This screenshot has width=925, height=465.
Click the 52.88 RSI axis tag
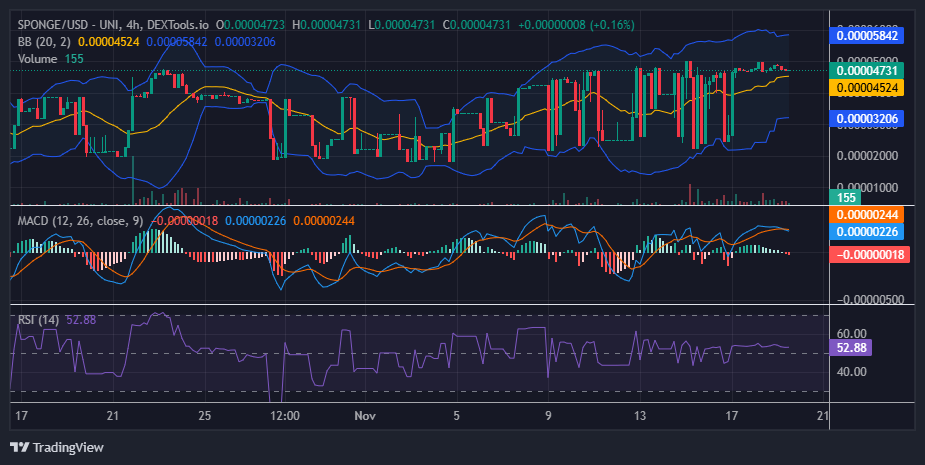coord(851,348)
